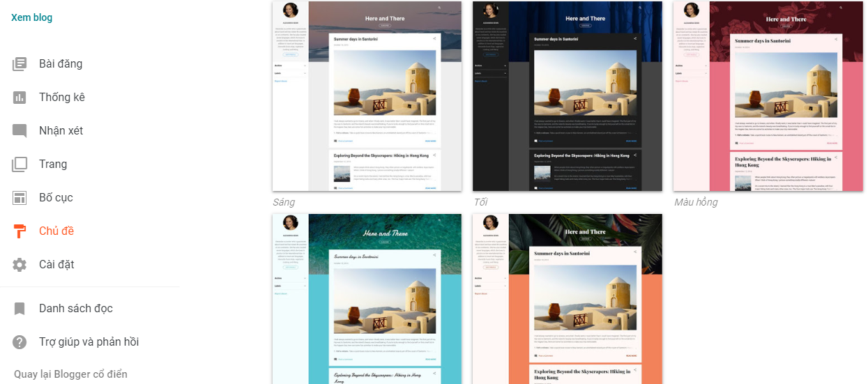Click Quay lại Blogger cổ điển link

tap(70, 374)
